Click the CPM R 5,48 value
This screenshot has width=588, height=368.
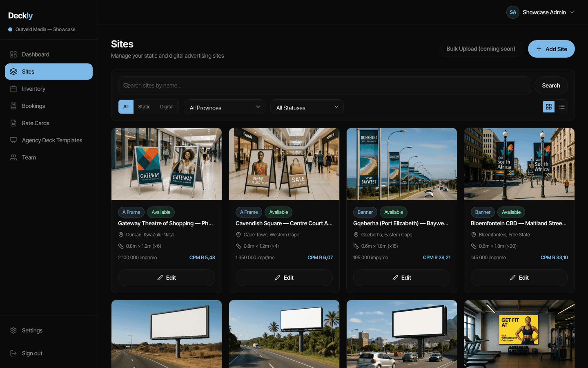coord(202,258)
